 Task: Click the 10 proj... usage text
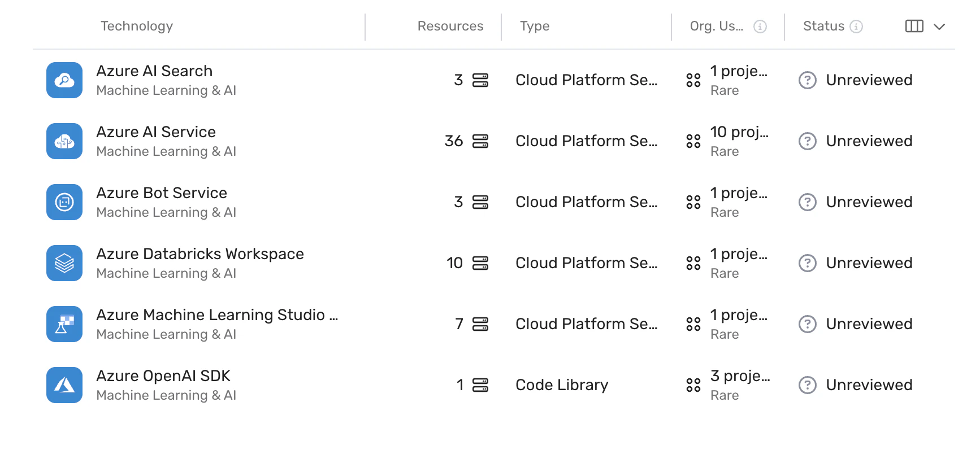click(739, 132)
